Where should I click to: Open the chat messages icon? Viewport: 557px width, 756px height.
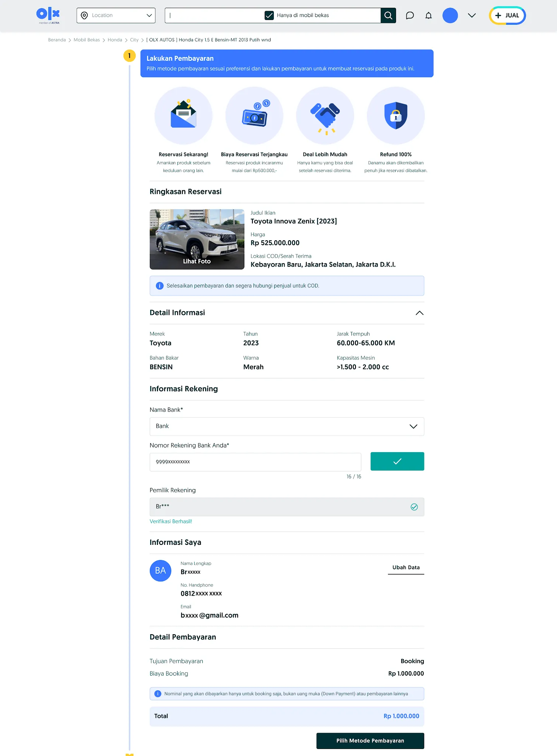tap(410, 16)
